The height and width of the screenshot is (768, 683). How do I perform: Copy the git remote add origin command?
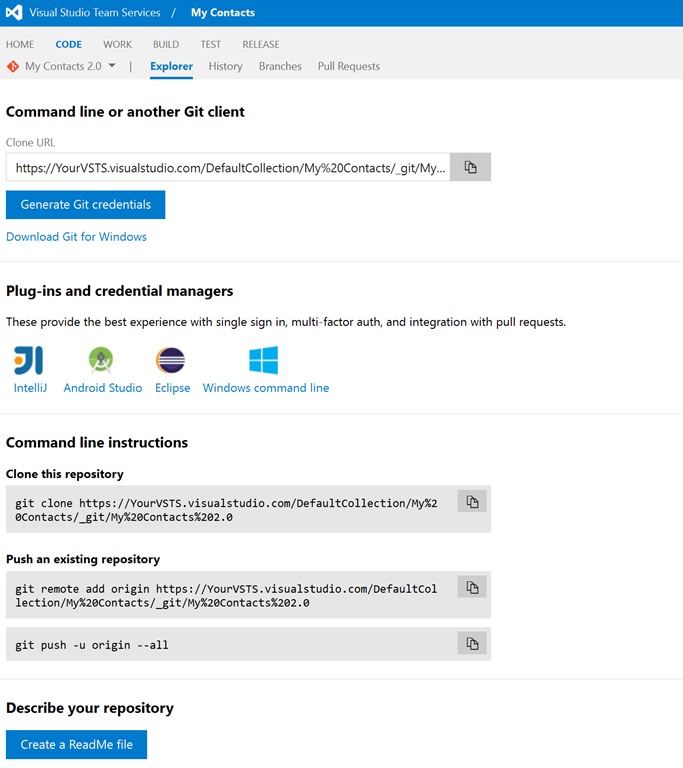click(472, 587)
